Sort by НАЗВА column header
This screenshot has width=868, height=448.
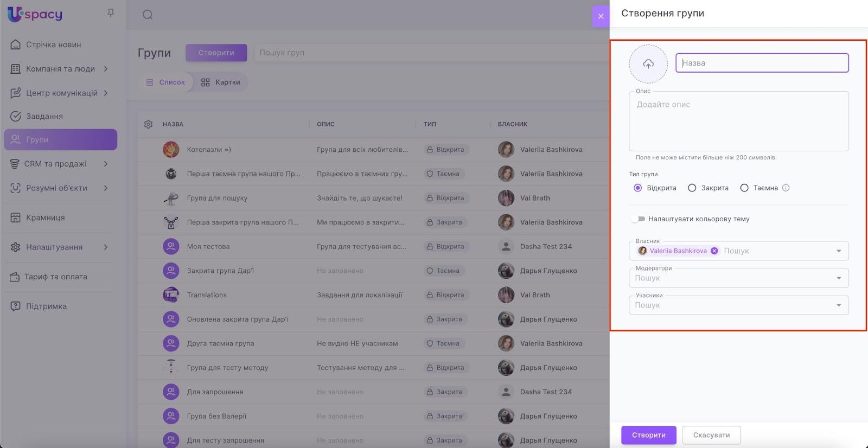click(x=173, y=124)
